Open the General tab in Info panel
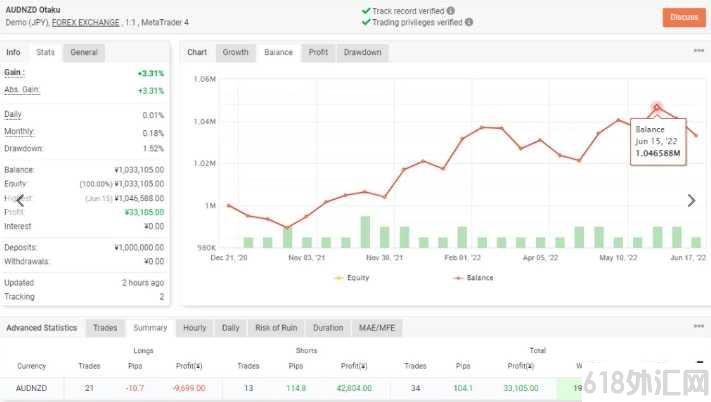This screenshot has width=711, height=402. (x=84, y=53)
